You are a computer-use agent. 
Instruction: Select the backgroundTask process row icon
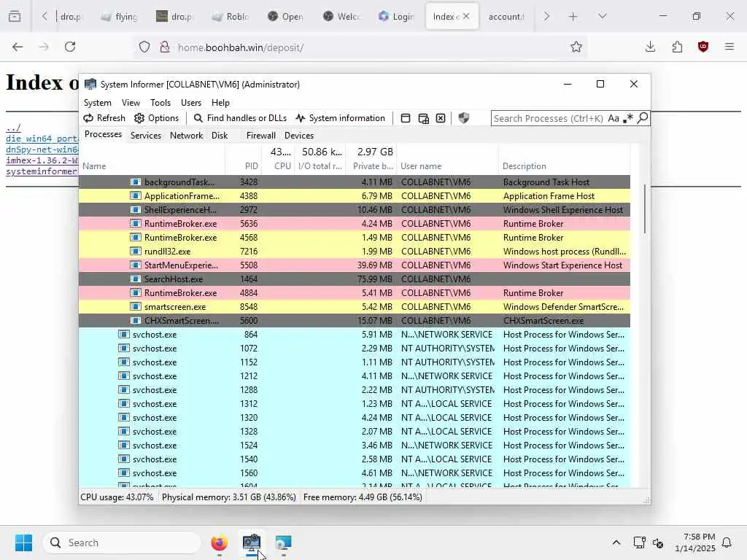[x=136, y=182]
